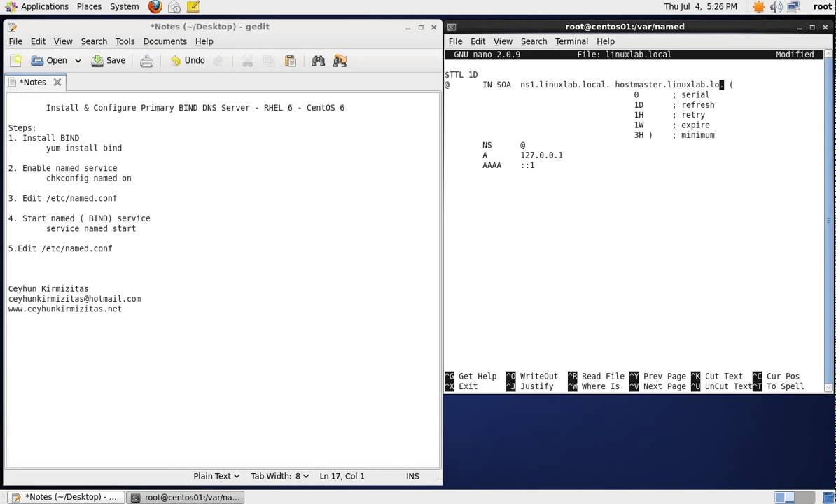
Task: Click the gedit window title icon
Action: click(13, 27)
